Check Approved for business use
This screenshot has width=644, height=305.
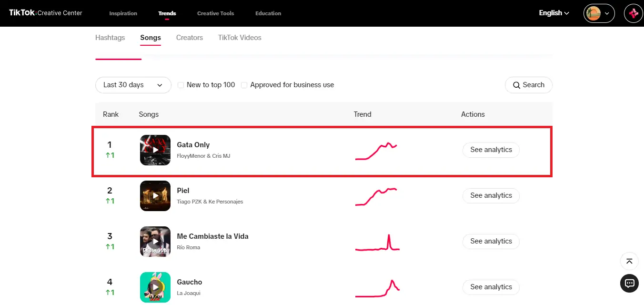[244, 85]
